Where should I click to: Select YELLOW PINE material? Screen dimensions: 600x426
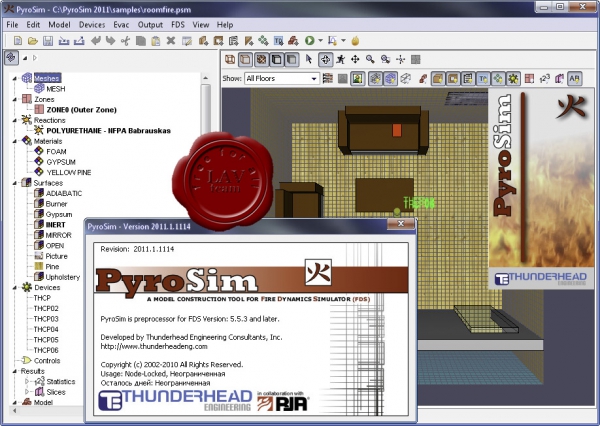tap(68, 172)
